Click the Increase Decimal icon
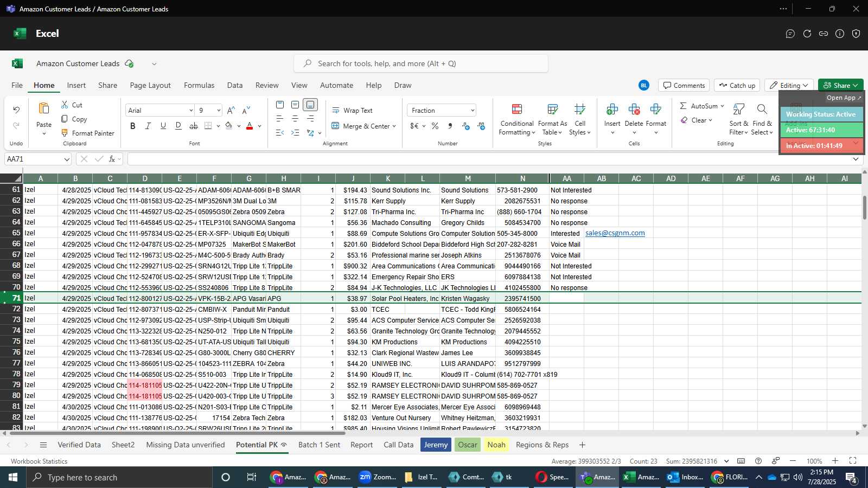 tap(466, 126)
